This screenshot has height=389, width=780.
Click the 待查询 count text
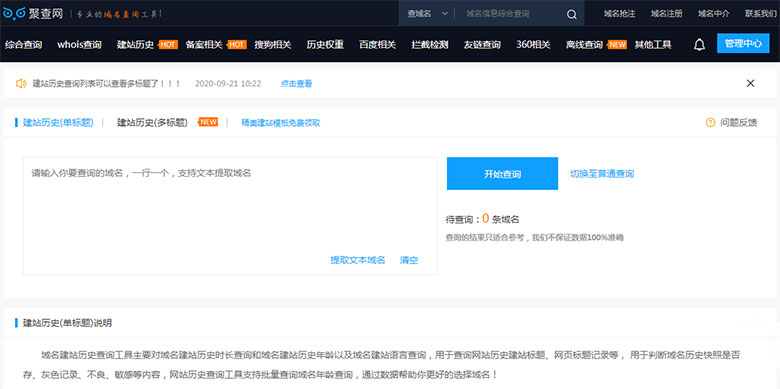(483, 219)
